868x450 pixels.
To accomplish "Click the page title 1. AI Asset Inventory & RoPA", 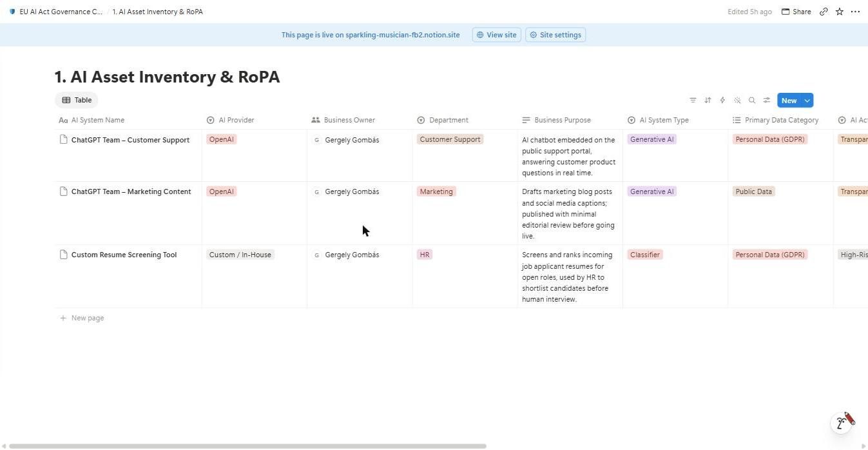I will (x=168, y=77).
